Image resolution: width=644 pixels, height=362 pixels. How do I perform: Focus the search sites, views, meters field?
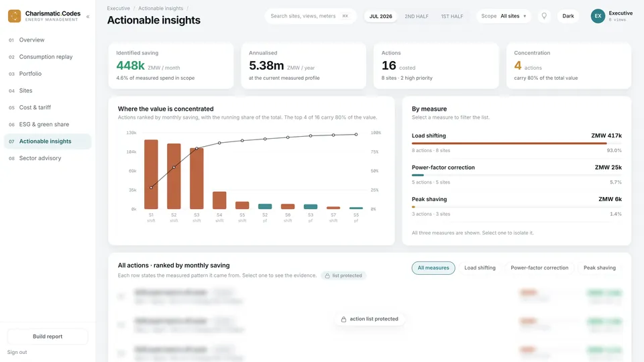[x=310, y=16]
